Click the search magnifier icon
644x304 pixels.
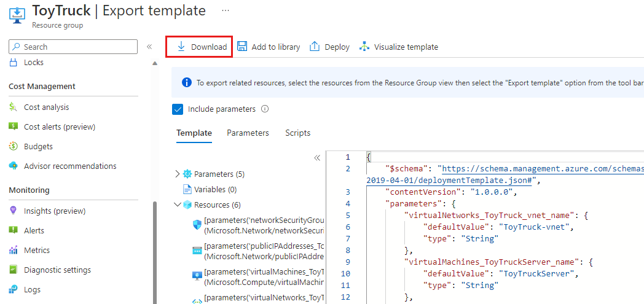16,47
